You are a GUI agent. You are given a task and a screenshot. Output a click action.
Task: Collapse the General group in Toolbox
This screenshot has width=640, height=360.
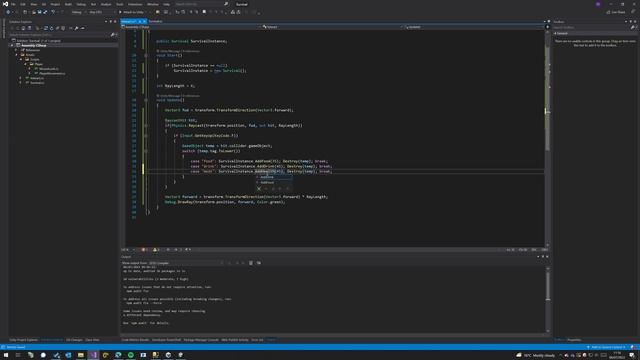point(556,33)
